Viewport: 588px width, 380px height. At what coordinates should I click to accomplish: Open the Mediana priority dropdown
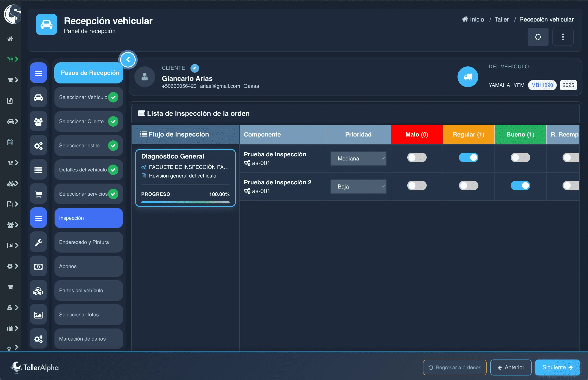click(358, 159)
